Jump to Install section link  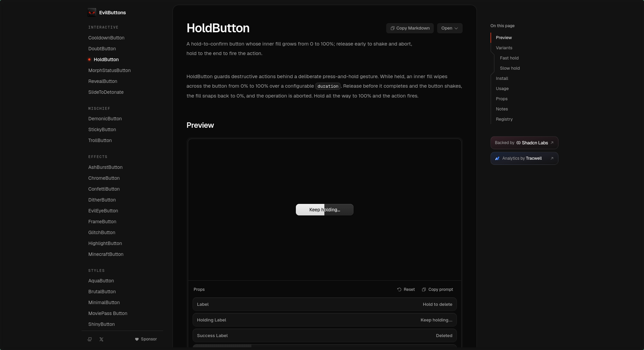point(502,78)
